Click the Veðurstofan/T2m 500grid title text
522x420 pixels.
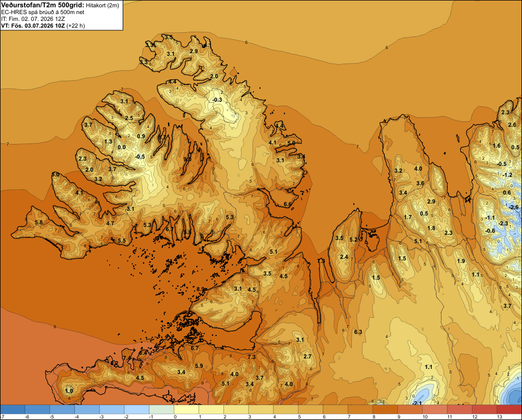coord(42,5)
